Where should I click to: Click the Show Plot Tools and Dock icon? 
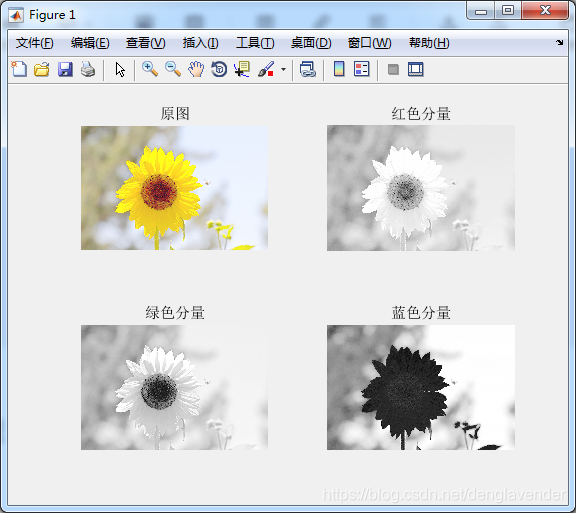pos(415,69)
